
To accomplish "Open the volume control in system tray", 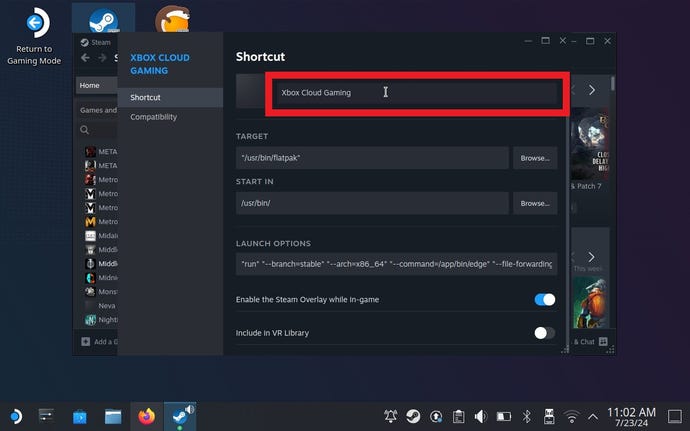I will point(479,415).
